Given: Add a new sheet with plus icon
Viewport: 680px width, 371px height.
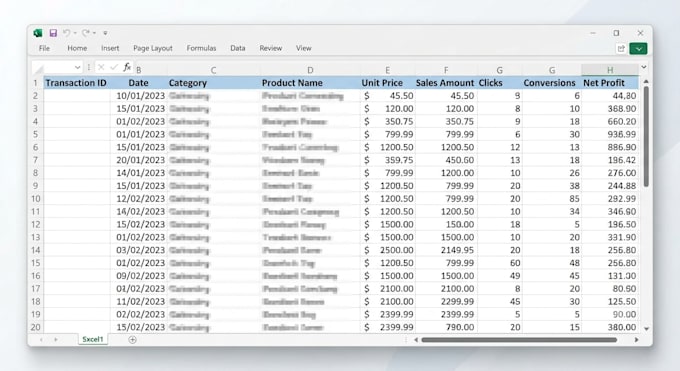Looking at the screenshot, I should click(x=133, y=340).
